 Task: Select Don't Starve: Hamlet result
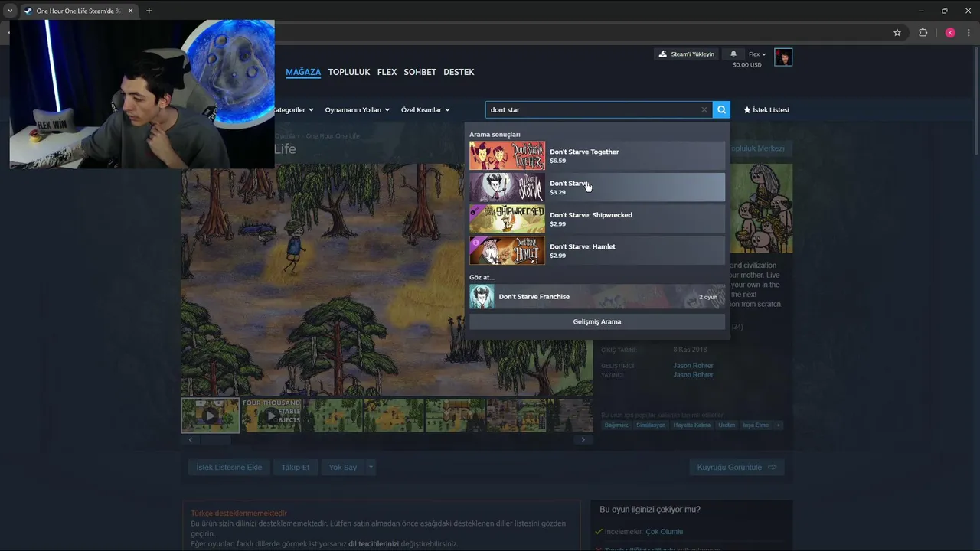click(x=597, y=251)
